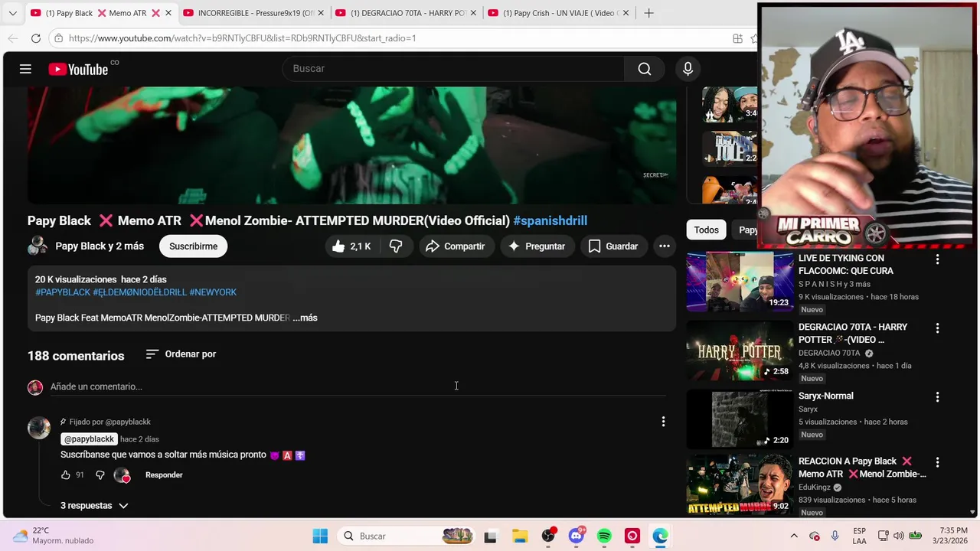Open options menu for pinned comment
The width and height of the screenshot is (980, 551).
tap(663, 422)
